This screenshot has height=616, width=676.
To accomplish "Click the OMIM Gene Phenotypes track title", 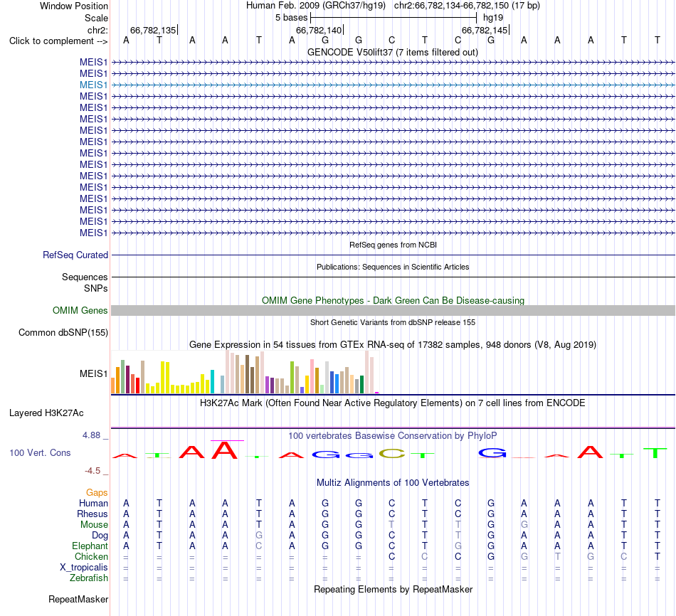I will point(393,300).
